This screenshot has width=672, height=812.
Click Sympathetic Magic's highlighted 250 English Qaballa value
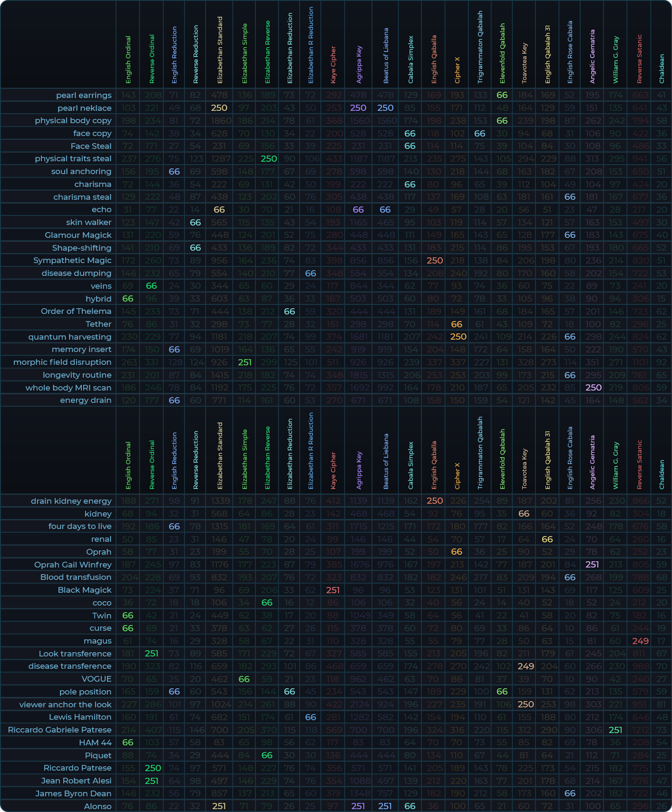click(x=435, y=260)
